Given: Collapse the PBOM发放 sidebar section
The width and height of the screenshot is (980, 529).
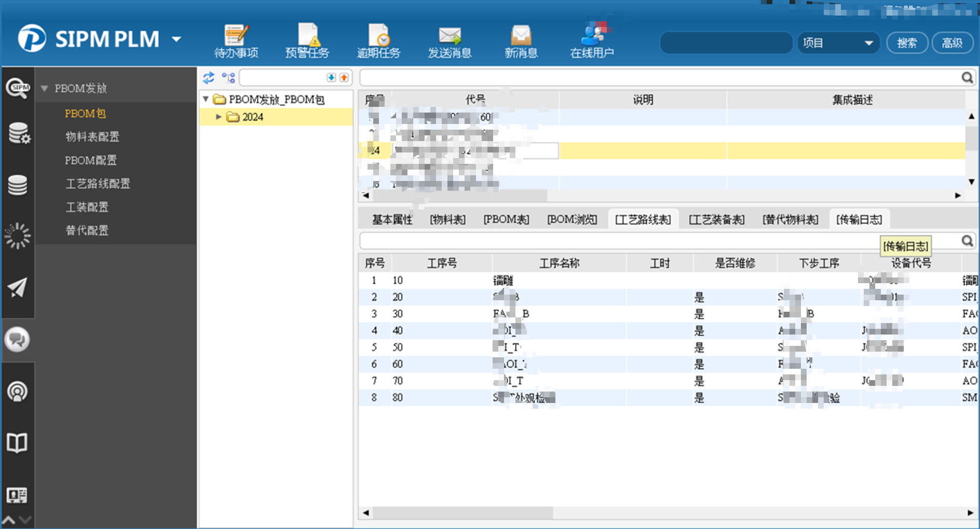Looking at the screenshot, I should point(45,89).
